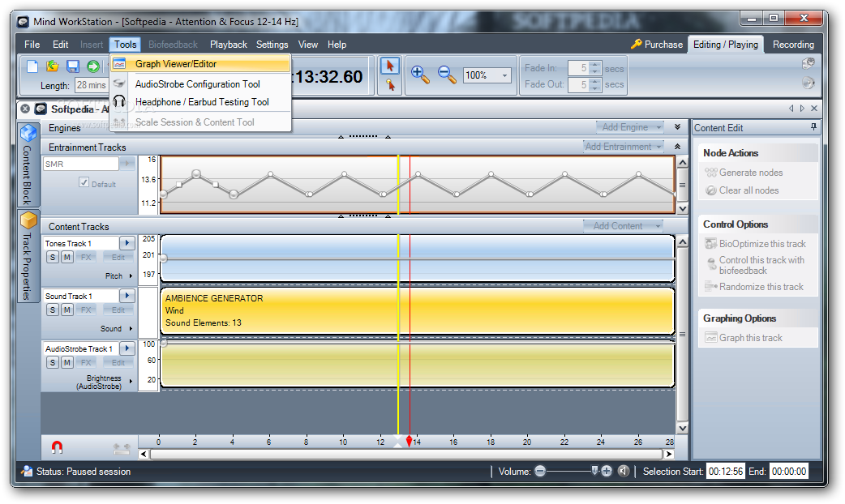Viewport: 845px width, 504px height.
Task: Click the top-right toolbar globe icon
Action: (808, 63)
